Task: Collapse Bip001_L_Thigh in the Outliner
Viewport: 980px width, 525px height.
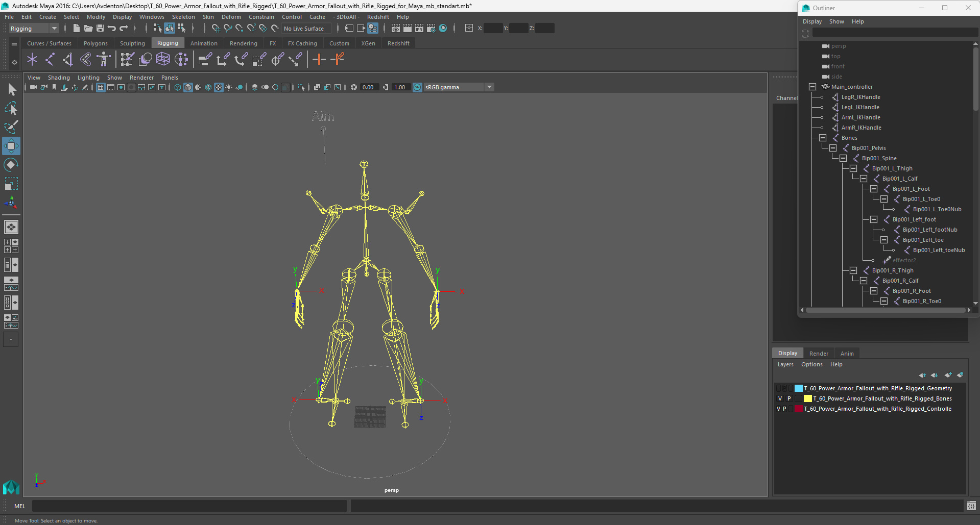Action: [853, 168]
